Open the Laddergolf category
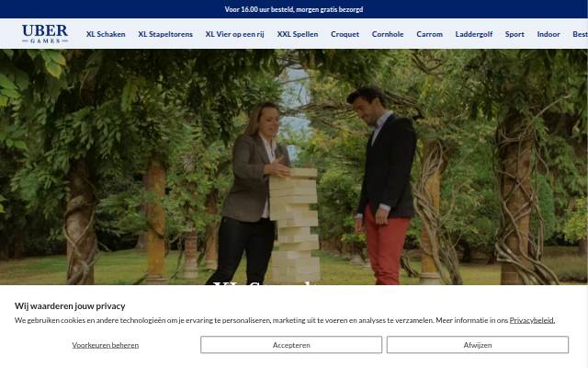Viewport: 588px width, 368px height. pyautogui.click(x=474, y=34)
